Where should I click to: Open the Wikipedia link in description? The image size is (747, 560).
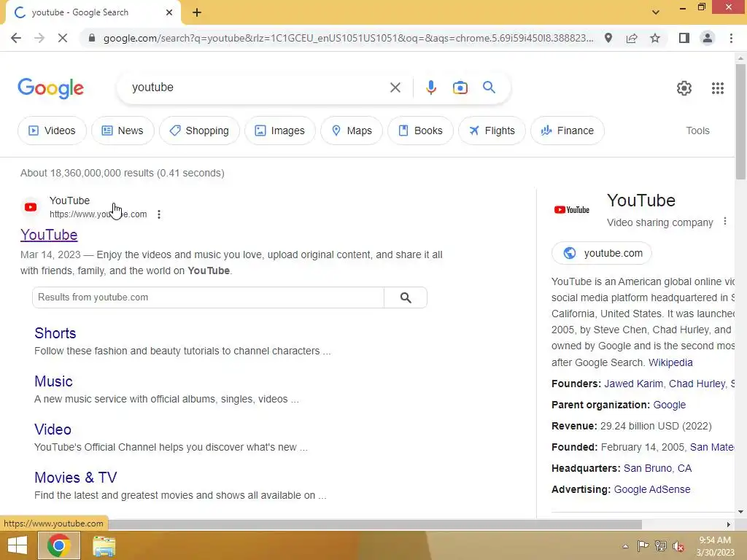pos(670,362)
